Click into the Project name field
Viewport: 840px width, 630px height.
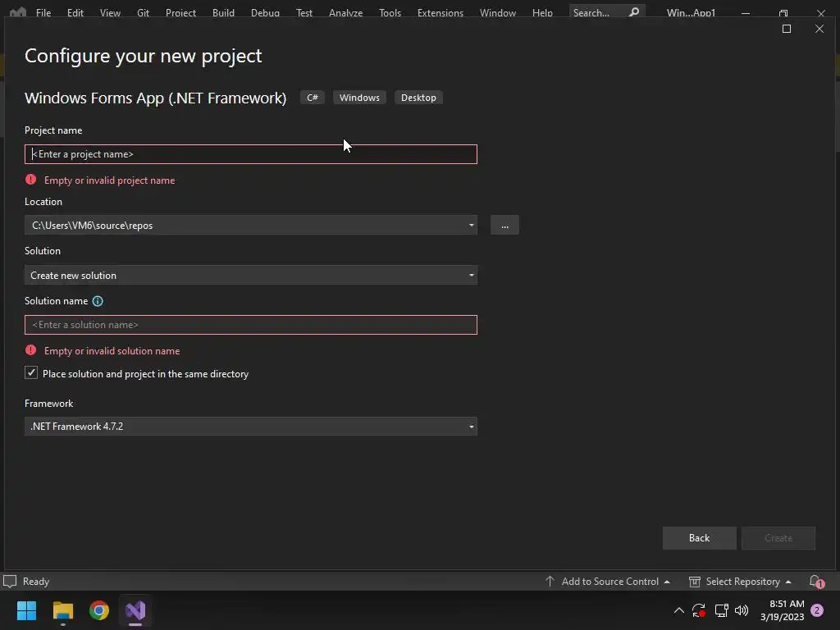point(251,154)
